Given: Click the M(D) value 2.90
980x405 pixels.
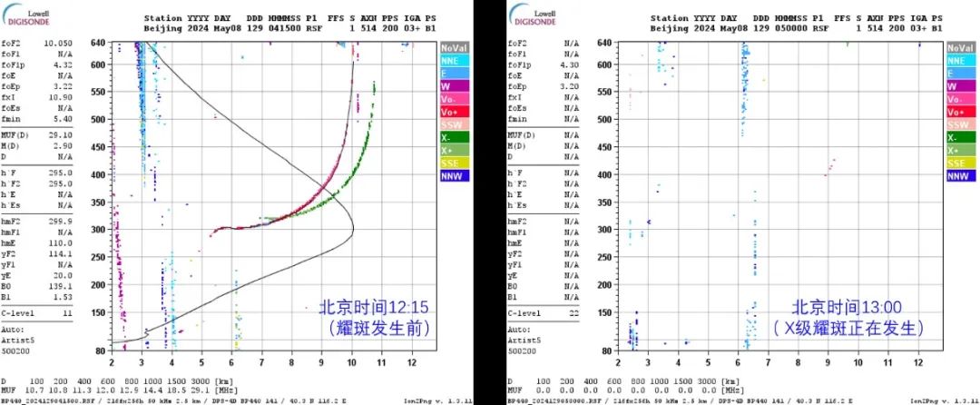Looking at the screenshot, I should [x=64, y=145].
